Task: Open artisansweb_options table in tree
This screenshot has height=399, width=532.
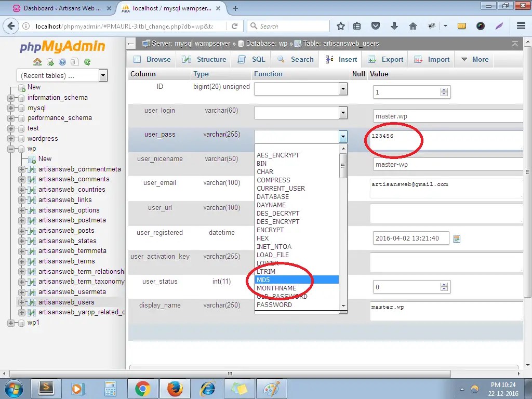Action: point(69,210)
